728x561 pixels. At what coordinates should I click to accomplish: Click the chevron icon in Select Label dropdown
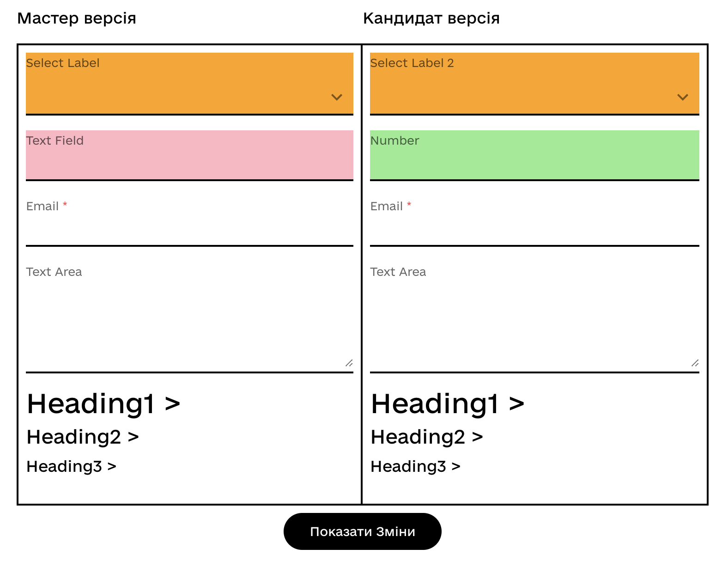[x=337, y=97]
